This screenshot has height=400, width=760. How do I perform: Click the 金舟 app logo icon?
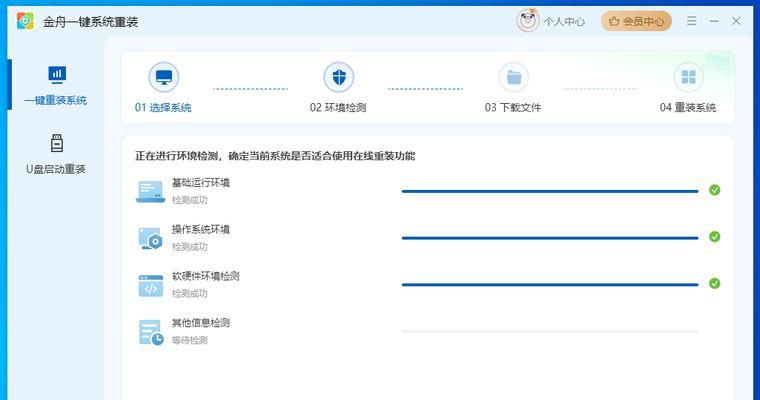[25, 21]
